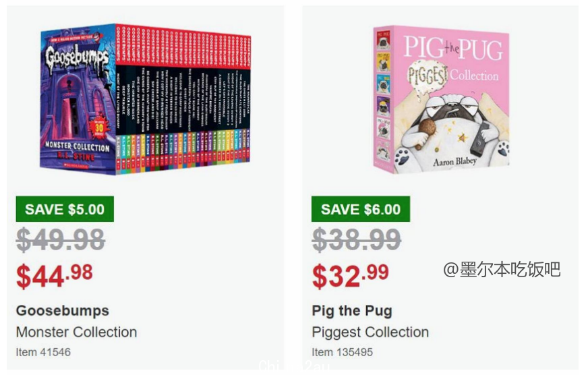
Task: Select the crossed-out $38.99 price
Action: point(356,239)
